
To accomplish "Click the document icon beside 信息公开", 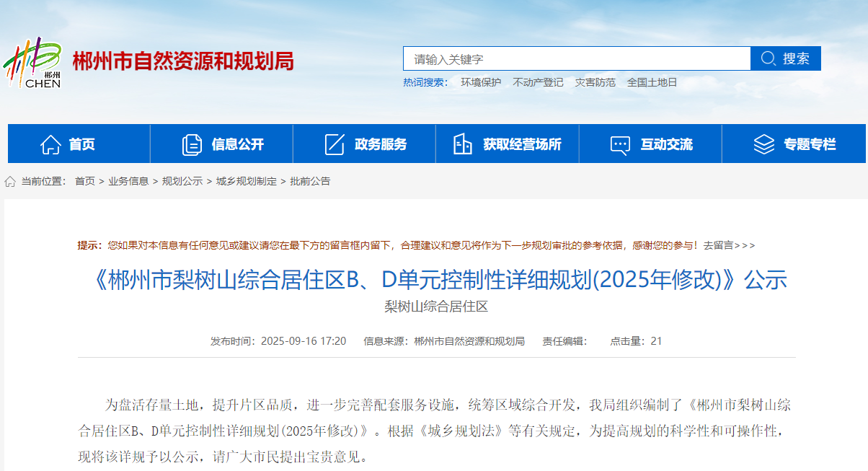I will click(192, 144).
